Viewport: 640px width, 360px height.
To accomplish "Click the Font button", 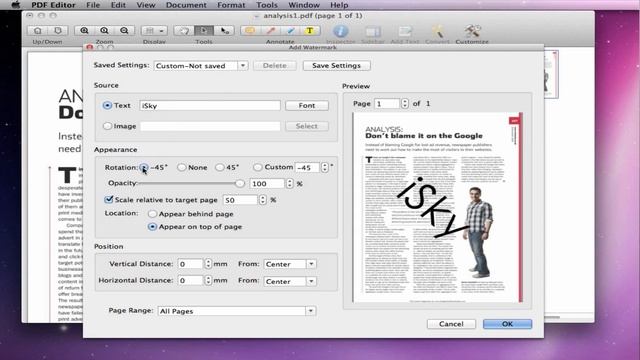I will coord(307,105).
